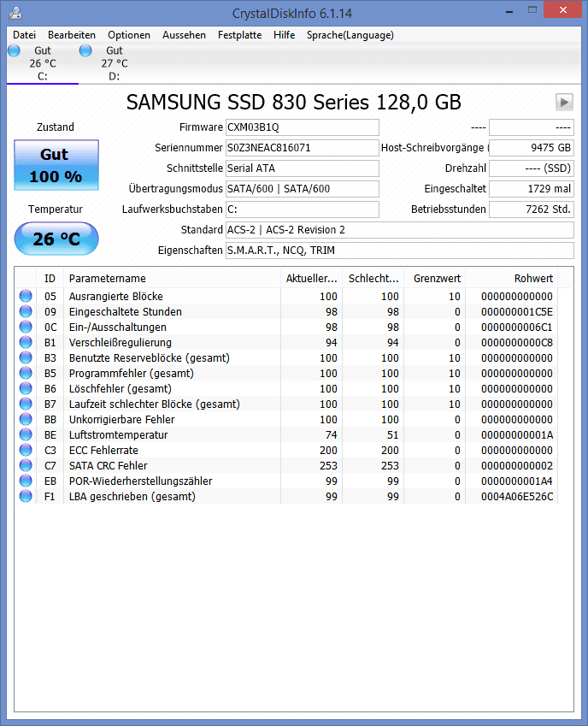Click the Seriennummer field
This screenshot has width=588, height=726.
click(302, 148)
